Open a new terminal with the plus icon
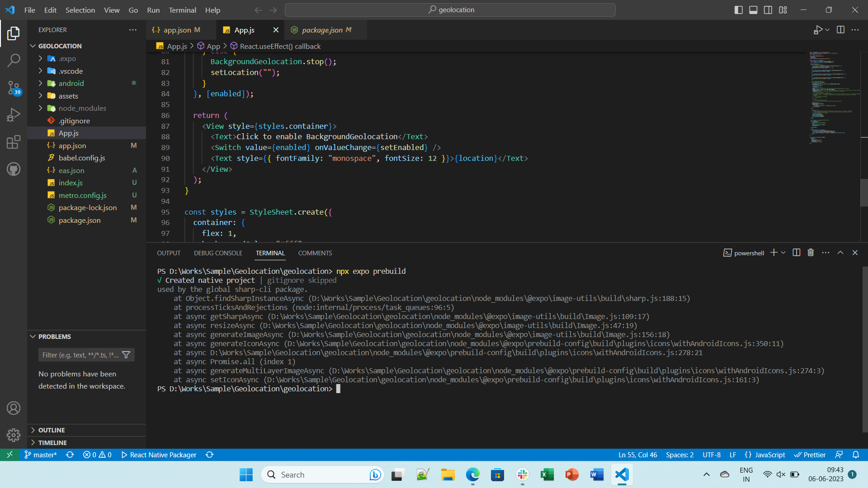 click(774, 253)
